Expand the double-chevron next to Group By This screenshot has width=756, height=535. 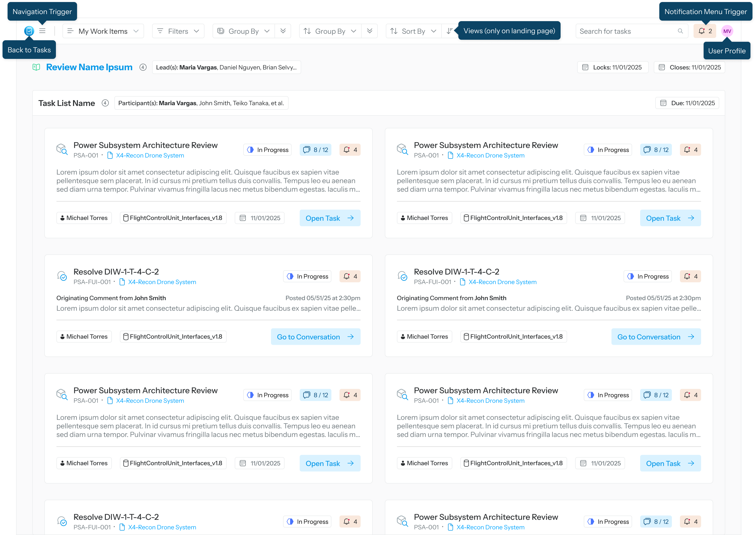[283, 31]
